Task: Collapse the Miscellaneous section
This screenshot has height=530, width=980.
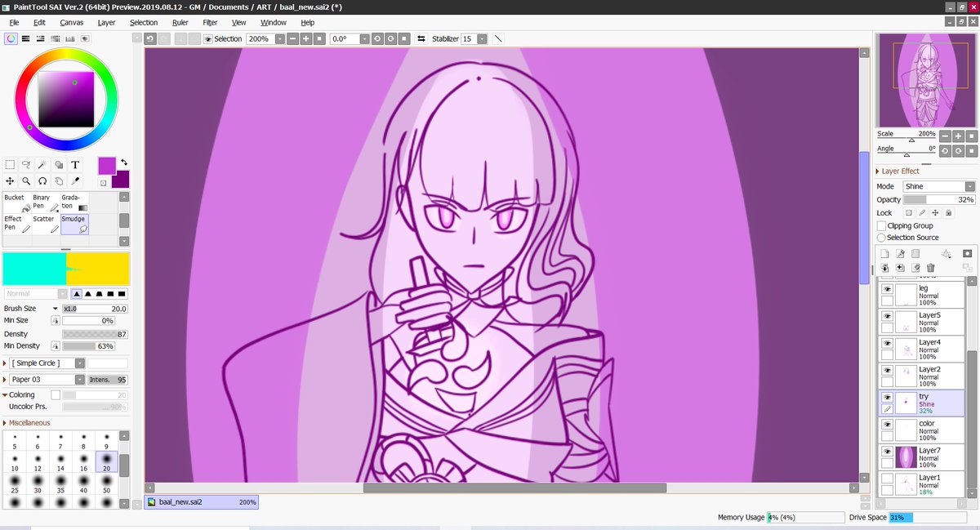Action: pos(4,423)
